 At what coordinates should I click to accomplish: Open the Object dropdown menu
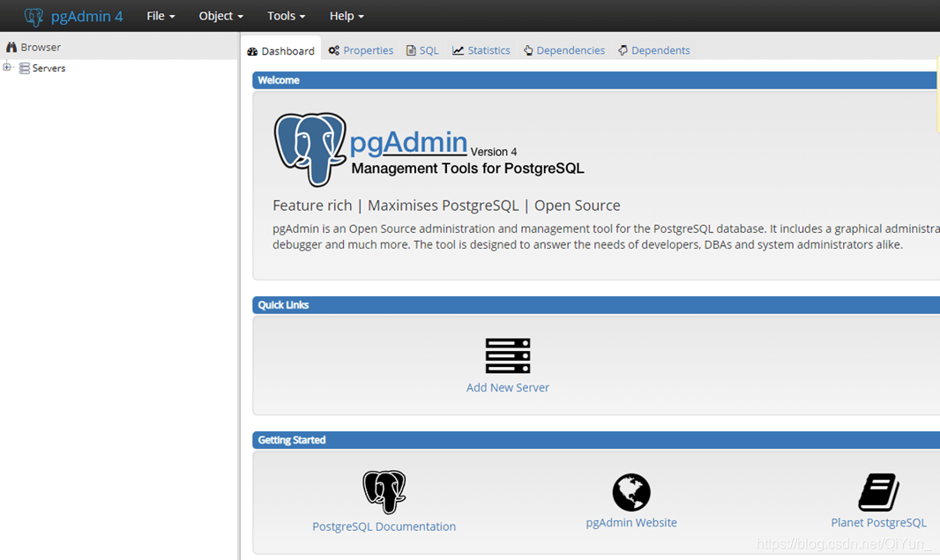pyautogui.click(x=219, y=15)
